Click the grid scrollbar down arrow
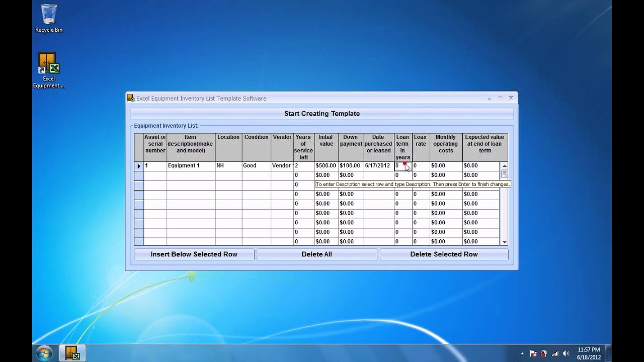 click(x=504, y=242)
